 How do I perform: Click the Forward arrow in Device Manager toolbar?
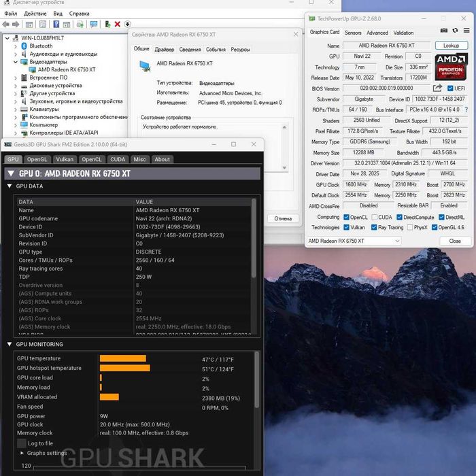click(16, 24)
